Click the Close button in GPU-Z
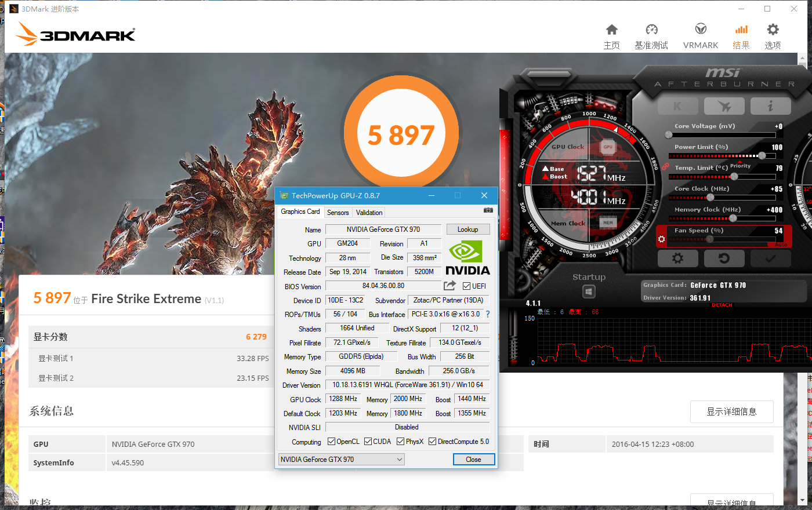Image resolution: width=812 pixels, height=510 pixels. click(x=474, y=460)
